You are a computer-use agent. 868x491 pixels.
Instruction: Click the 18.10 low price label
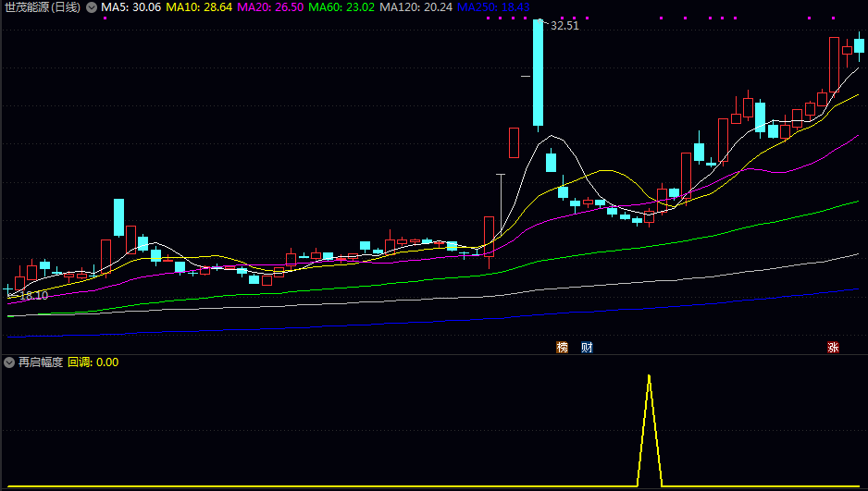tap(33, 296)
